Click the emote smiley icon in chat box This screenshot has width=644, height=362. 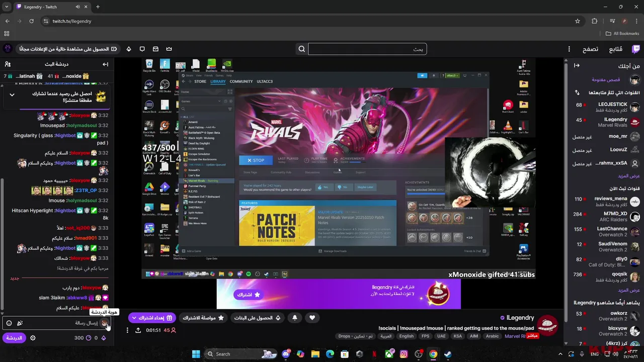[x=9, y=323]
